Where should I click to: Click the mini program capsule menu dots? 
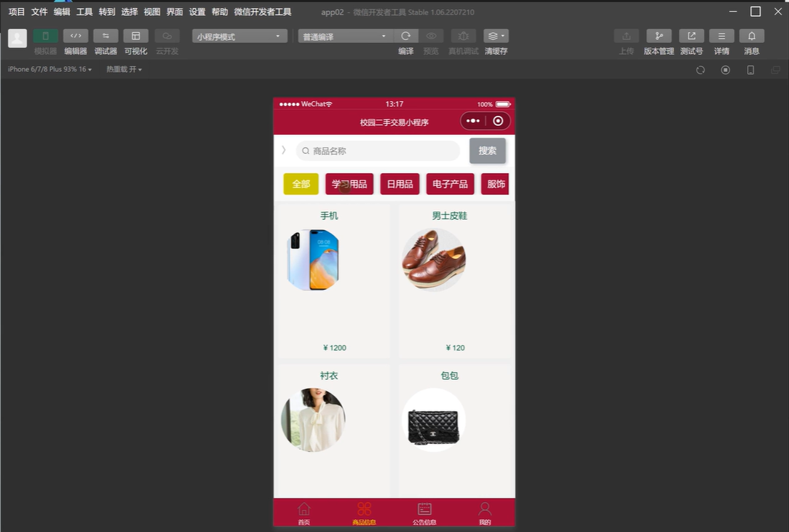pyautogui.click(x=473, y=122)
